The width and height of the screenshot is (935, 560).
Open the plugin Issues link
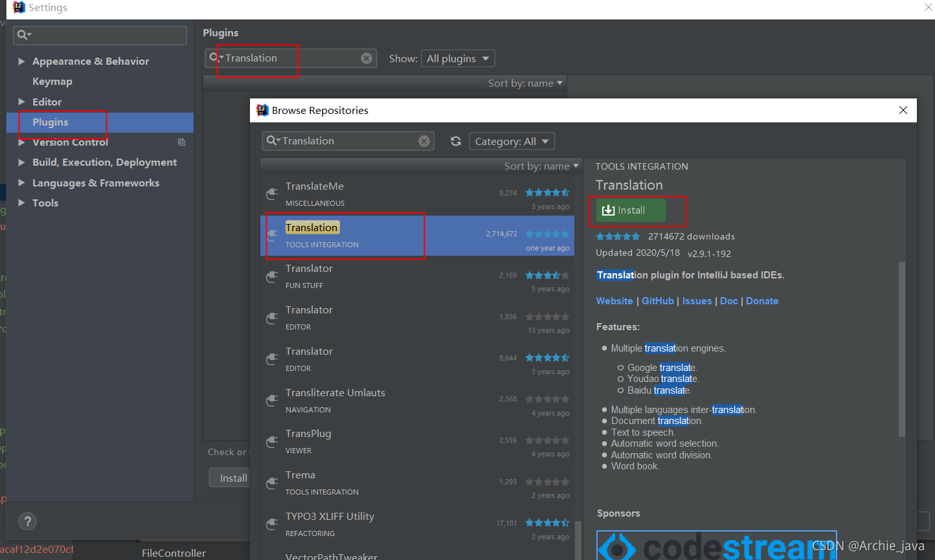[697, 301]
